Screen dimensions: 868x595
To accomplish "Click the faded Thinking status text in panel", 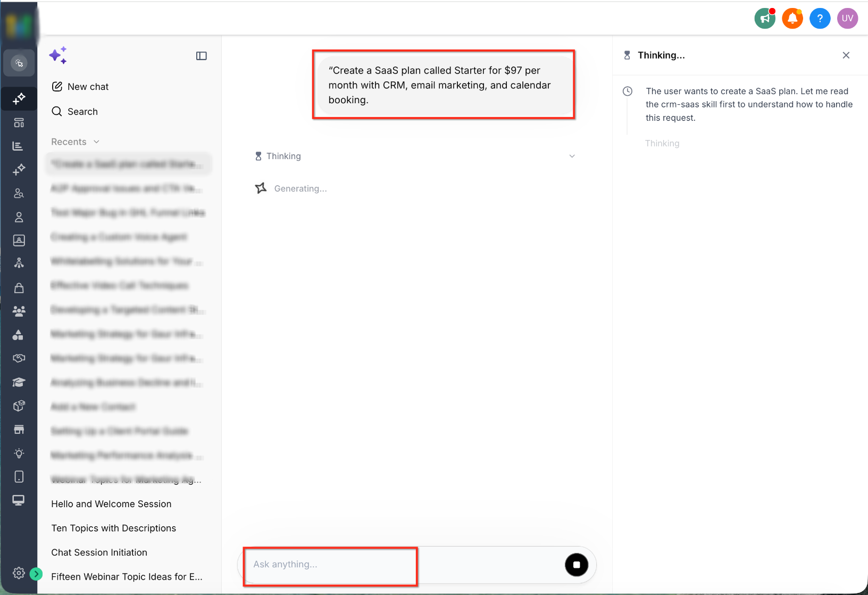I will click(662, 144).
